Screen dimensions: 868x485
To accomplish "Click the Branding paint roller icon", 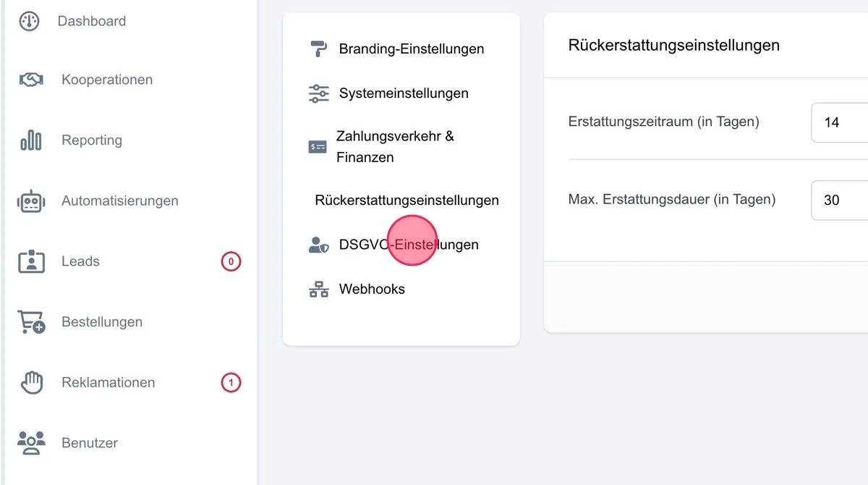I will [318, 49].
